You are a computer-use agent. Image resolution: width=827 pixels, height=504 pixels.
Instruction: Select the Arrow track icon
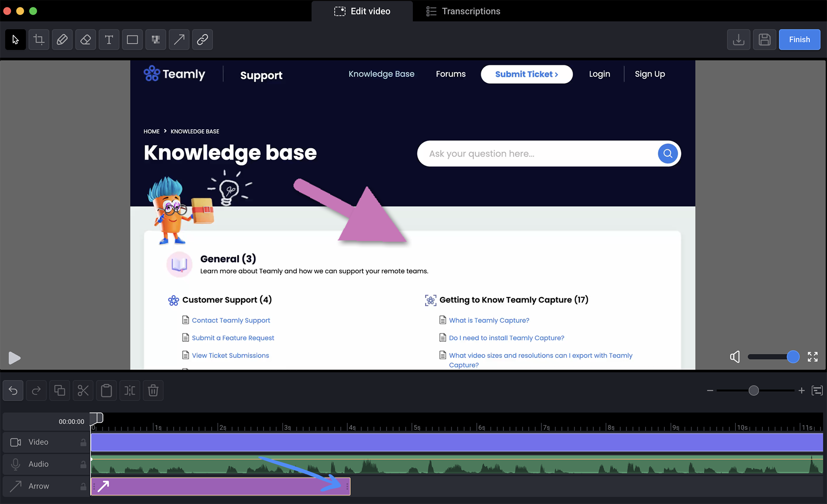tap(16, 486)
